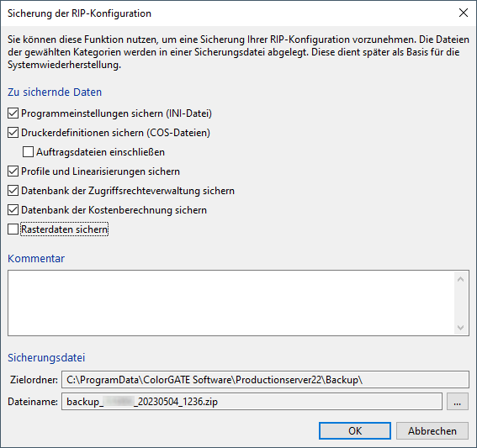Click the Zielordner path field

click(x=265, y=380)
